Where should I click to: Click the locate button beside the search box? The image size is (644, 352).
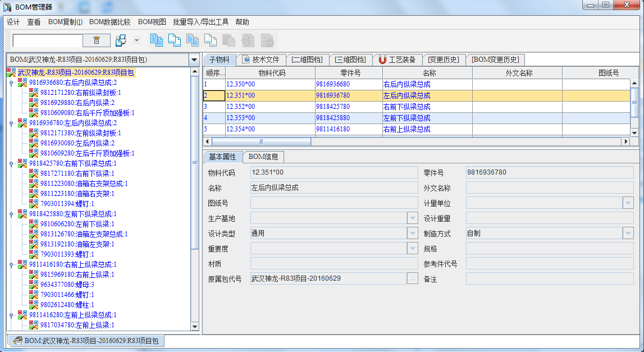pos(97,40)
